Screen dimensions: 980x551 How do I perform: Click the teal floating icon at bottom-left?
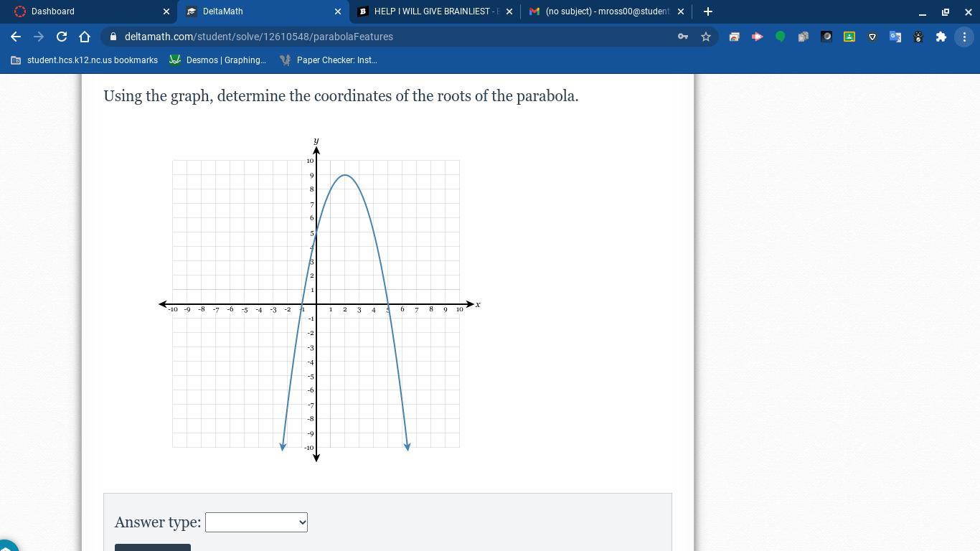click(x=6, y=545)
